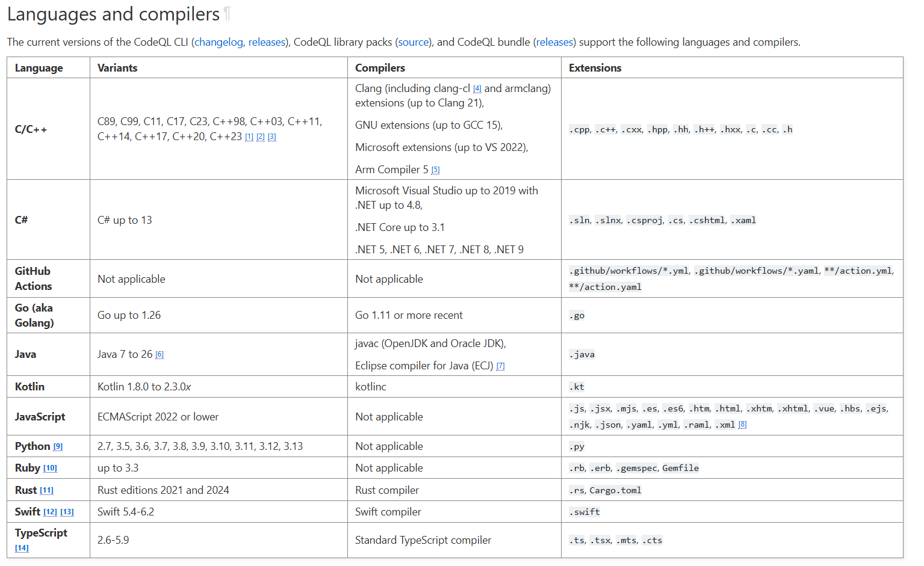The height and width of the screenshot is (566, 924).
Task: Open the library packs source link
Action: click(414, 42)
